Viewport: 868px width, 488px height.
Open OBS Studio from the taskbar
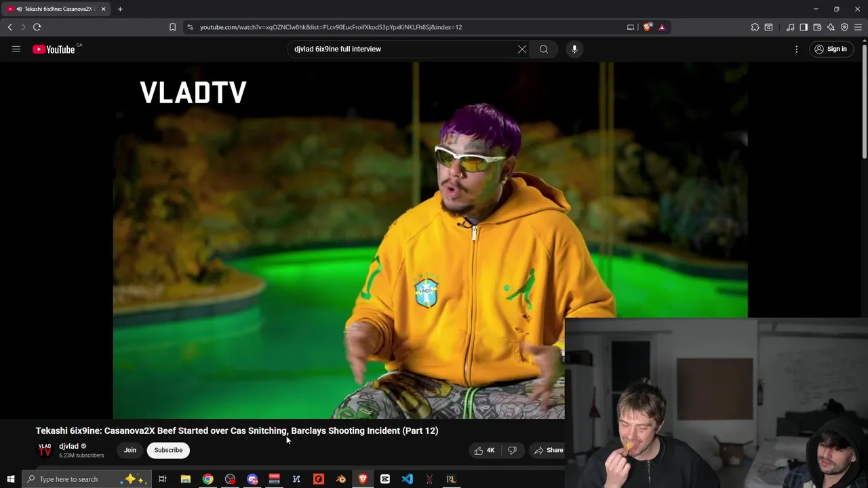coord(230,479)
